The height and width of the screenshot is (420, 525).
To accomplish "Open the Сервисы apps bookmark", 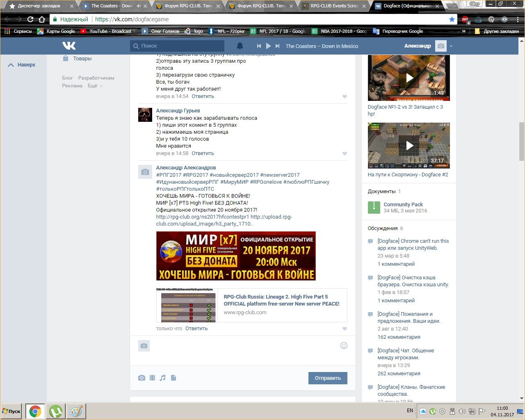I will point(18,31).
